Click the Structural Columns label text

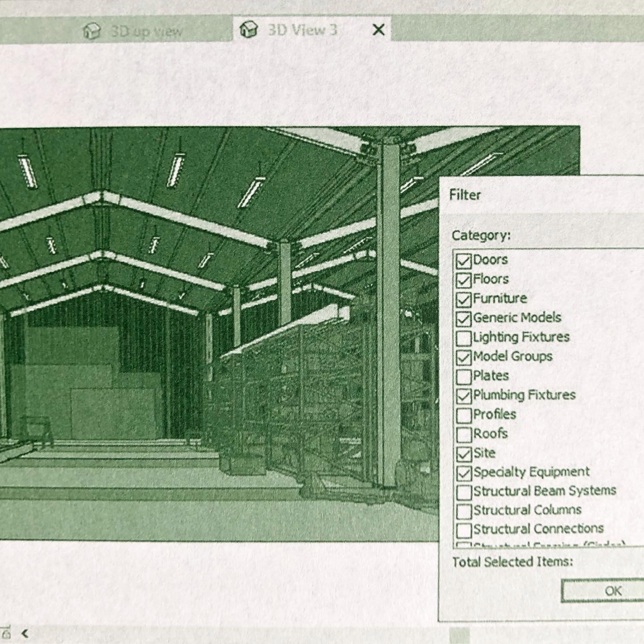click(x=528, y=510)
